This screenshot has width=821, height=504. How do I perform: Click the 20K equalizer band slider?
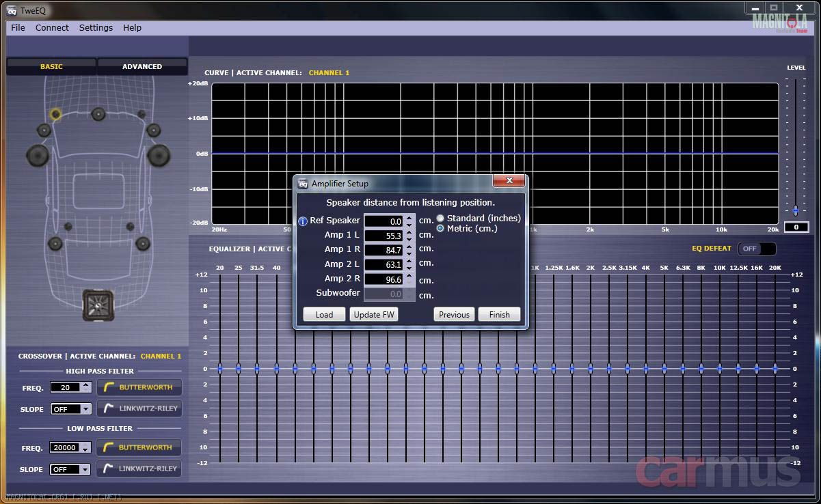click(x=775, y=368)
